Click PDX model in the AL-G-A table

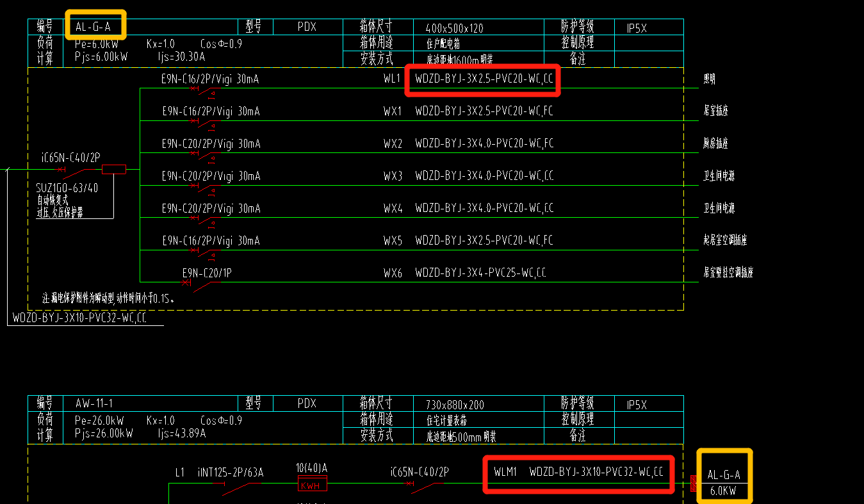(x=307, y=27)
